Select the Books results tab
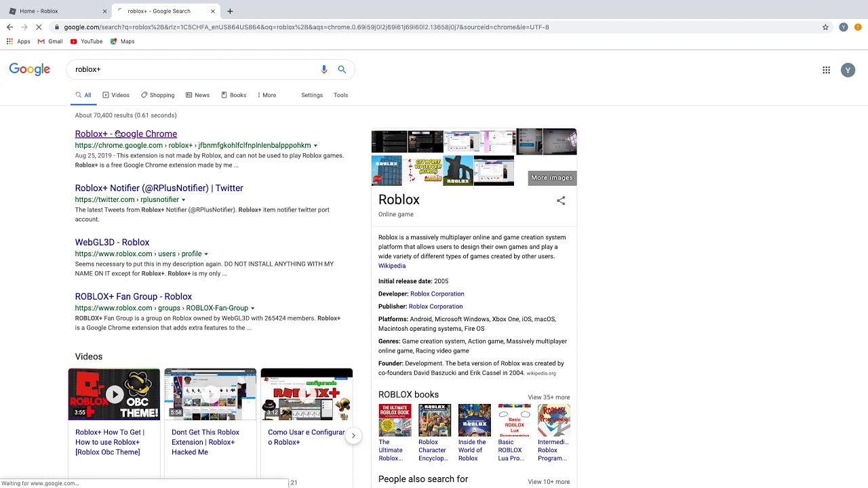 [x=234, y=95]
